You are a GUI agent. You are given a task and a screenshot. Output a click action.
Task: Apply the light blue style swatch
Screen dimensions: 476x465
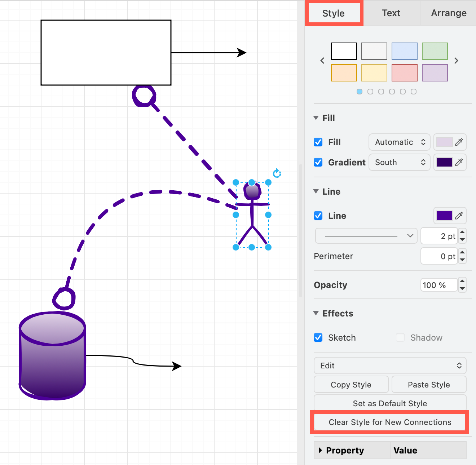point(405,51)
